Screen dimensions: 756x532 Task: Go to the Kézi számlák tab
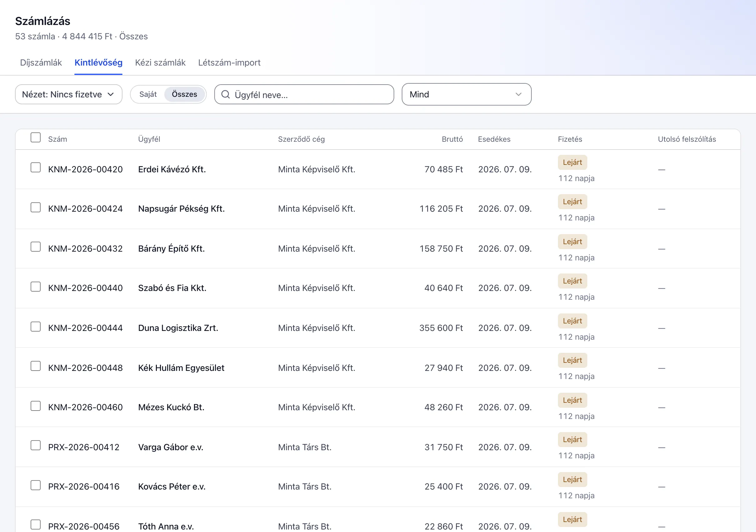tap(160, 62)
